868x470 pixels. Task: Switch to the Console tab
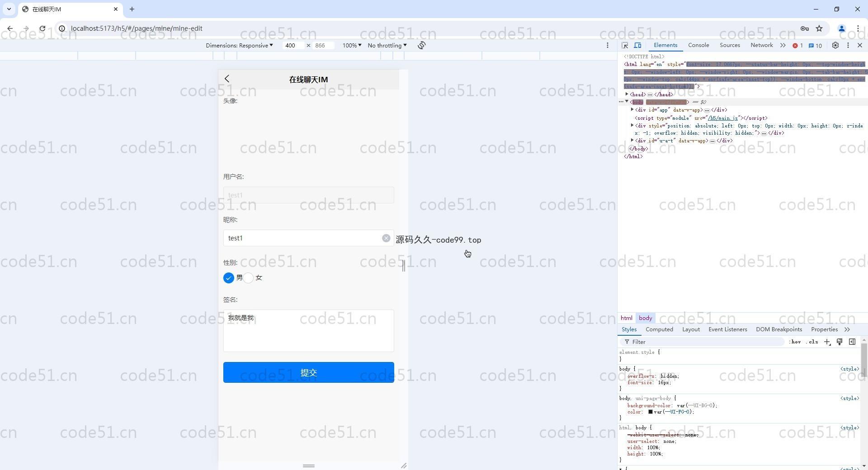pyautogui.click(x=698, y=45)
